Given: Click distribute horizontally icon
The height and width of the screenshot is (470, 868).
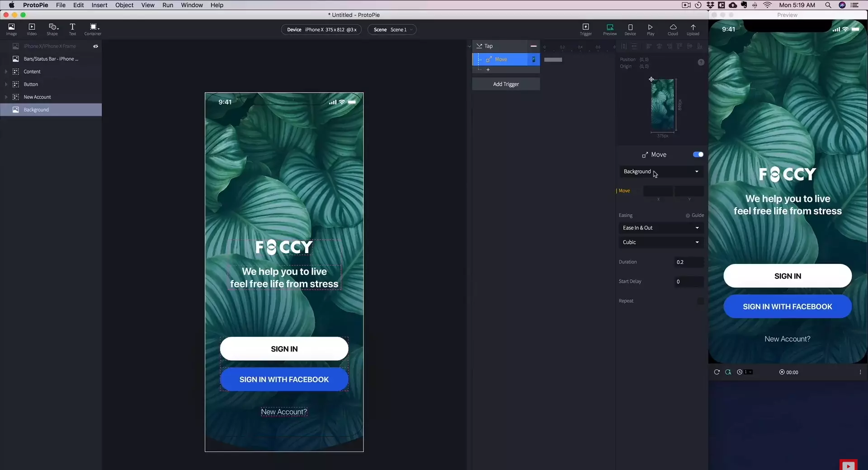Looking at the screenshot, I should click(x=624, y=46).
